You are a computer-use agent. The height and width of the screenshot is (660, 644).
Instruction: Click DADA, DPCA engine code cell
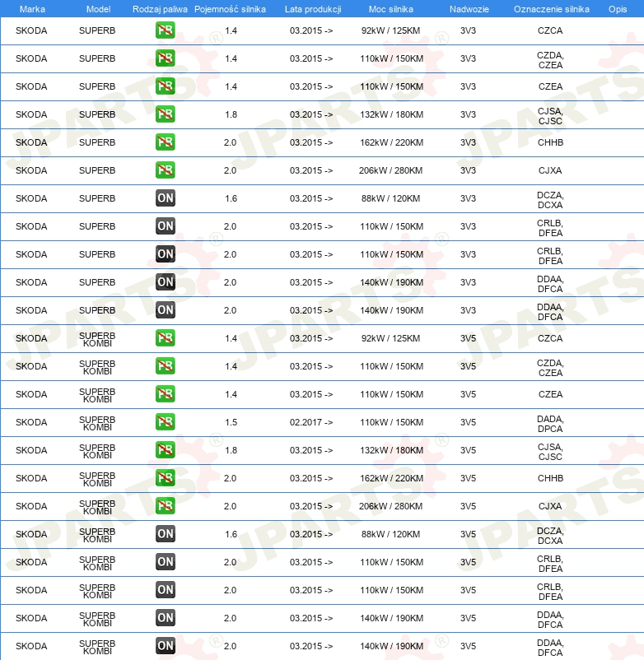point(550,424)
